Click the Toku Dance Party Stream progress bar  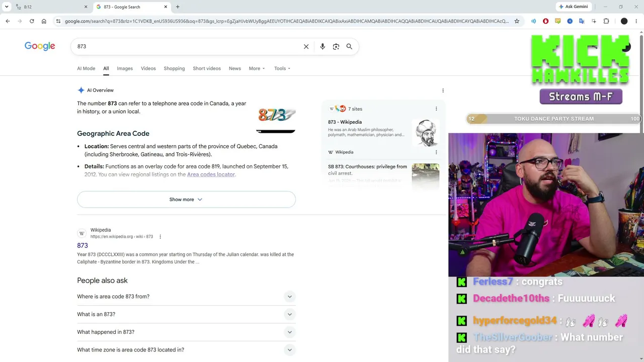(x=553, y=119)
